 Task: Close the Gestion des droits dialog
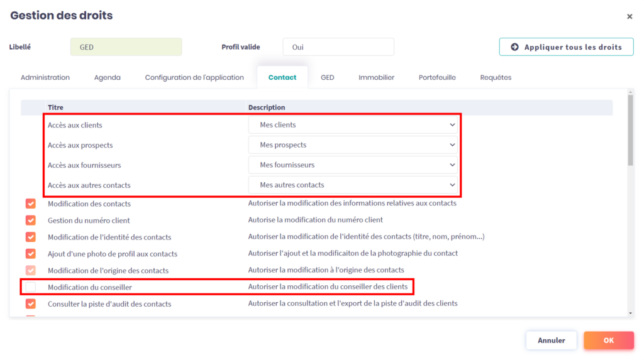coord(630,17)
